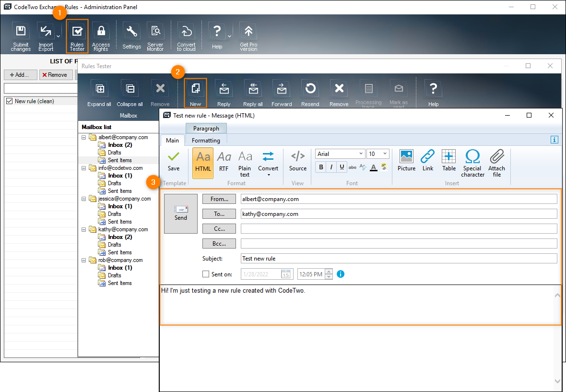Insert a Link into message
The width and height of the screenshot is (566, 392).
[428, 161]
